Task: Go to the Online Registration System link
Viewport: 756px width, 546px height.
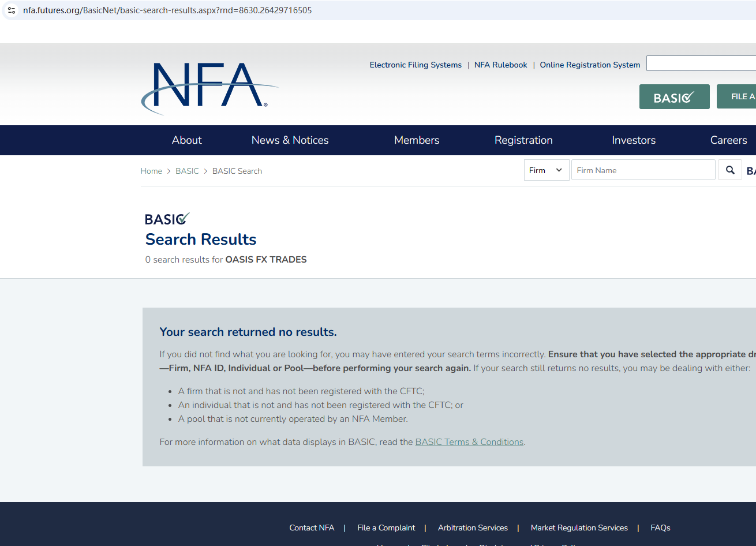Action: 590,65
